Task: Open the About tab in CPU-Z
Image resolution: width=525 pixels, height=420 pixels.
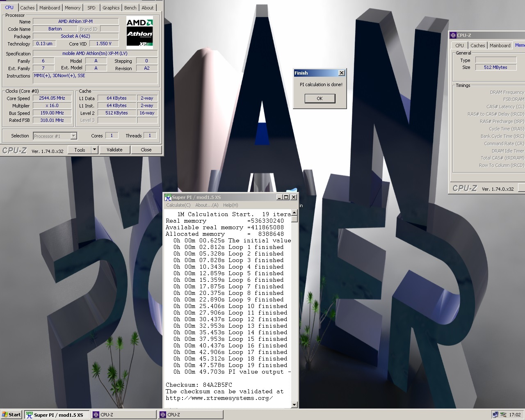Action: tap(148, 8)
